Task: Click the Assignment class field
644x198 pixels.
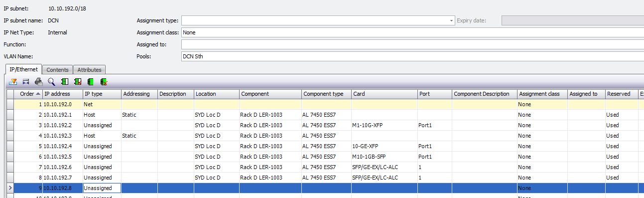Action: (412, 32)
